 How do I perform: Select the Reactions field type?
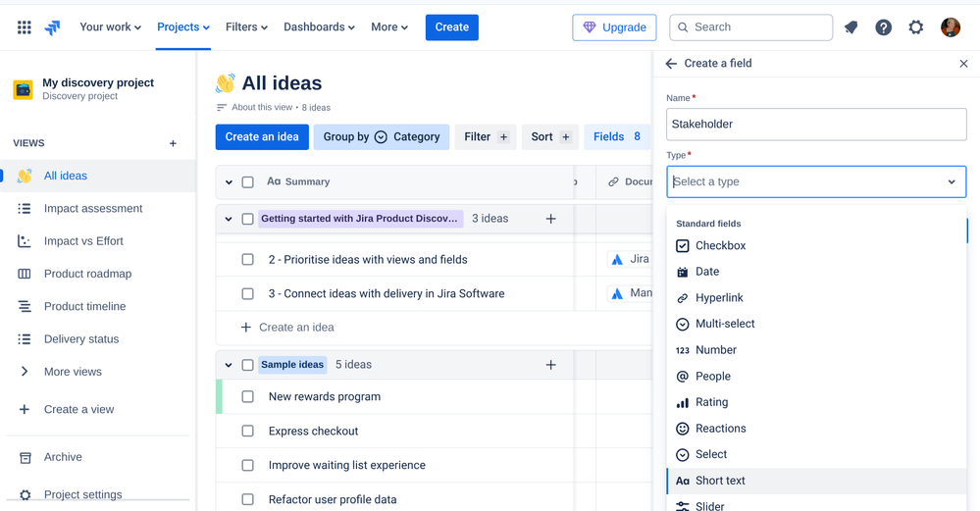pos(816,429)
